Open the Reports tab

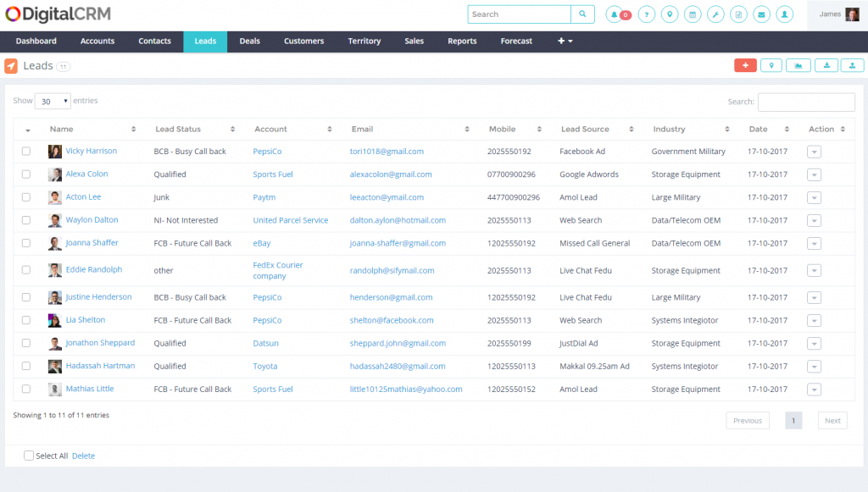click(462, 41)
